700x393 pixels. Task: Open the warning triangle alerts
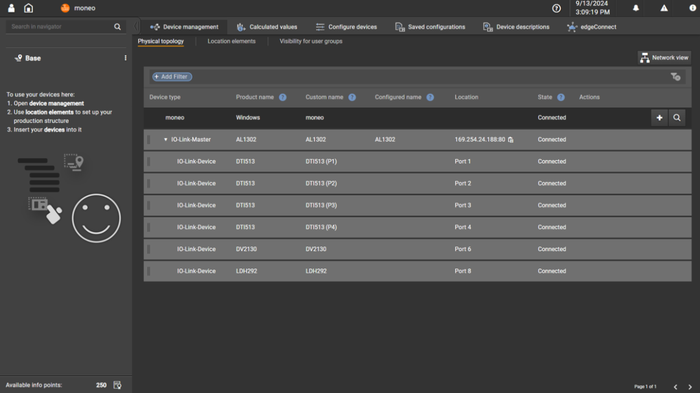point(664,8)
